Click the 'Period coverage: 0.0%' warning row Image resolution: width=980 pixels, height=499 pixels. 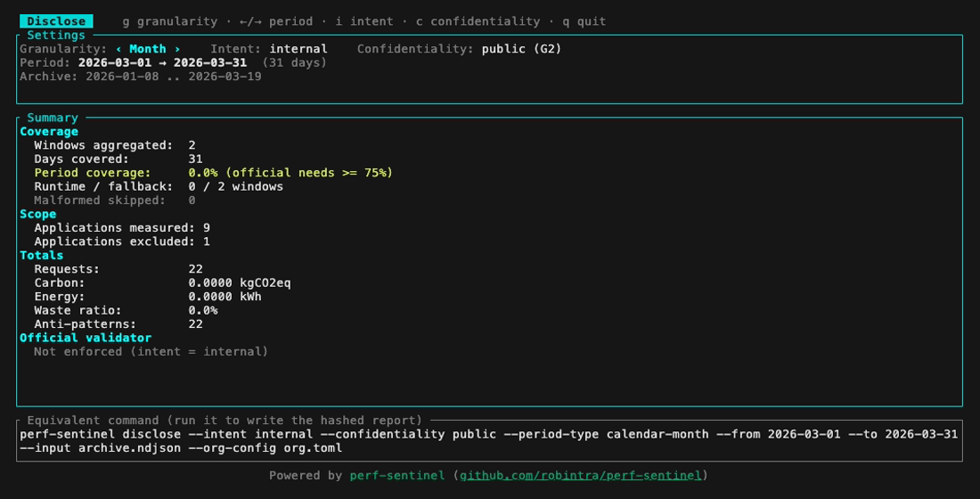click(214, 173)
